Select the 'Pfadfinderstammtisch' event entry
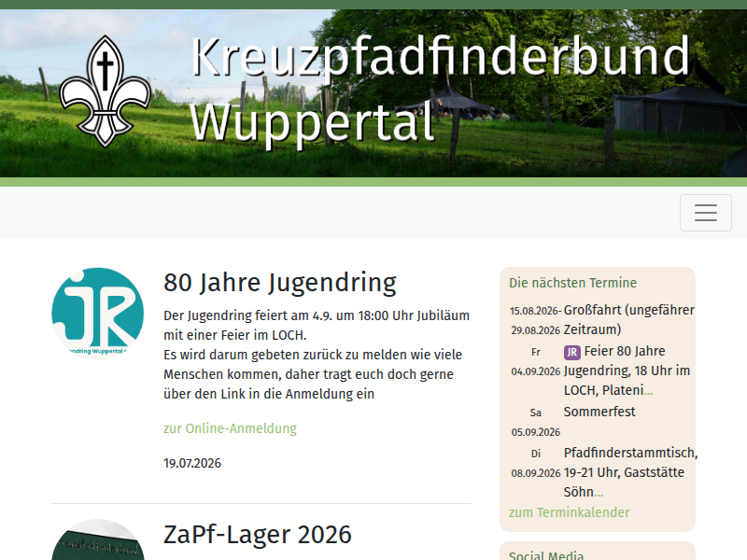Viewport: 747px width, 560px height. (630, 472)
